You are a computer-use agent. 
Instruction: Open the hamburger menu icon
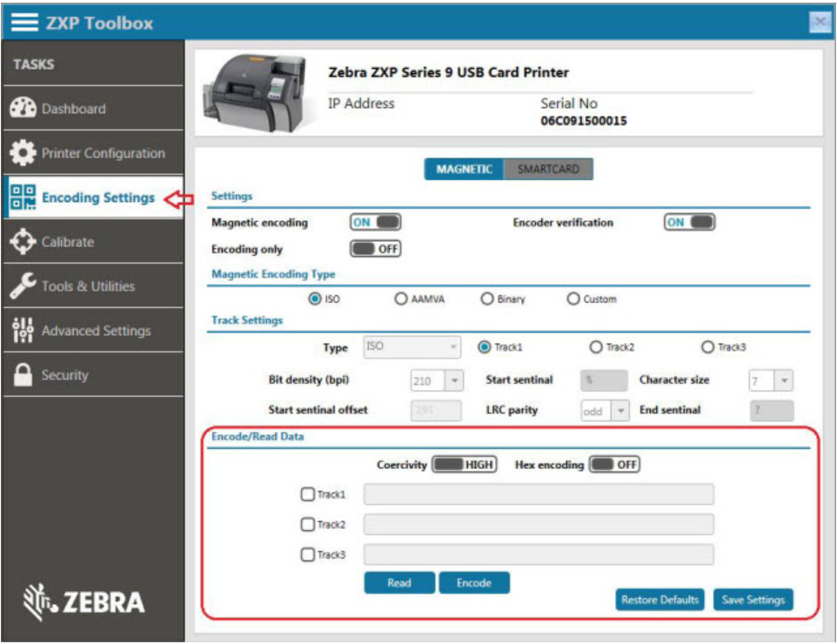tap(25, 22)
